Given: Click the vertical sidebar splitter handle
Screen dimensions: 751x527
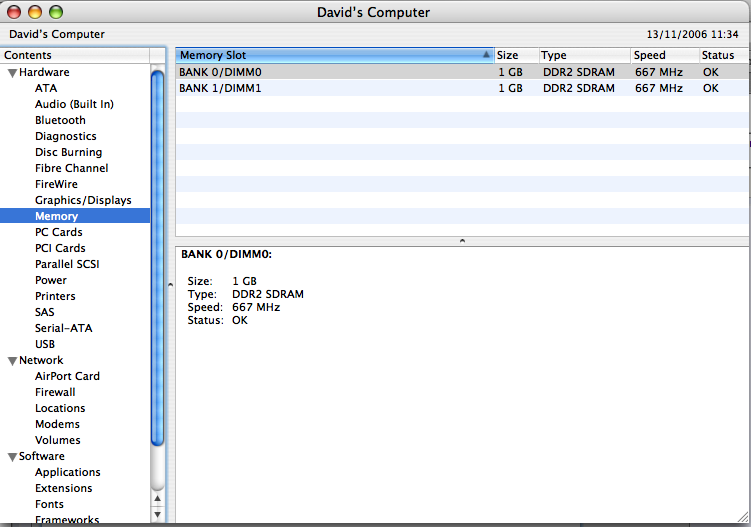Looking at the screenshot, I should click(170, 285).
